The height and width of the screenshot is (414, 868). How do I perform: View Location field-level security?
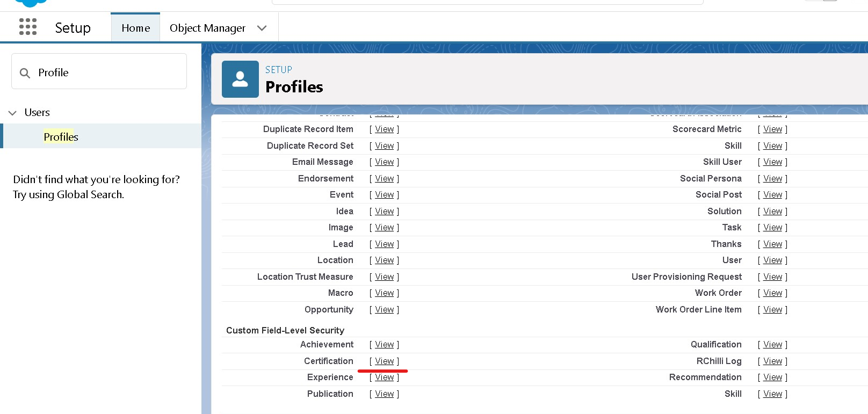[x=385, y=260]
